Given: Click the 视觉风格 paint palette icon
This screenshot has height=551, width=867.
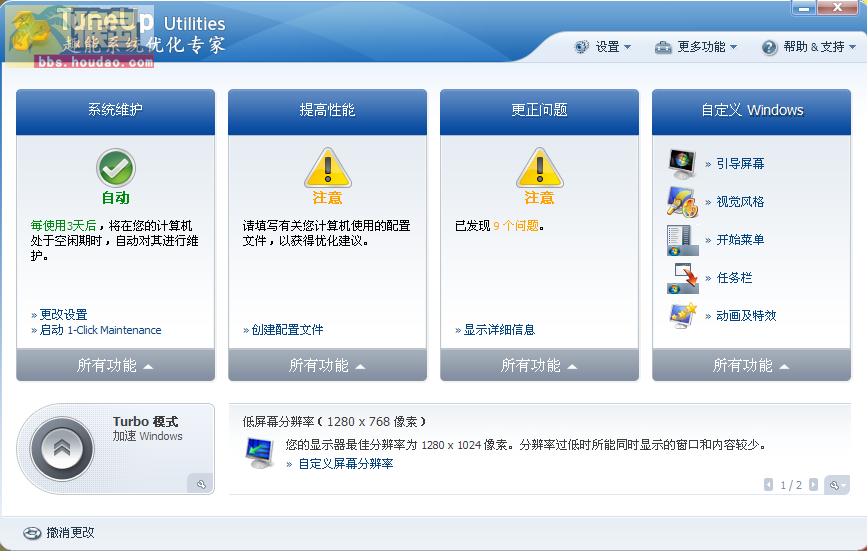Looking at the screenshot, I should tap(682, 202).
